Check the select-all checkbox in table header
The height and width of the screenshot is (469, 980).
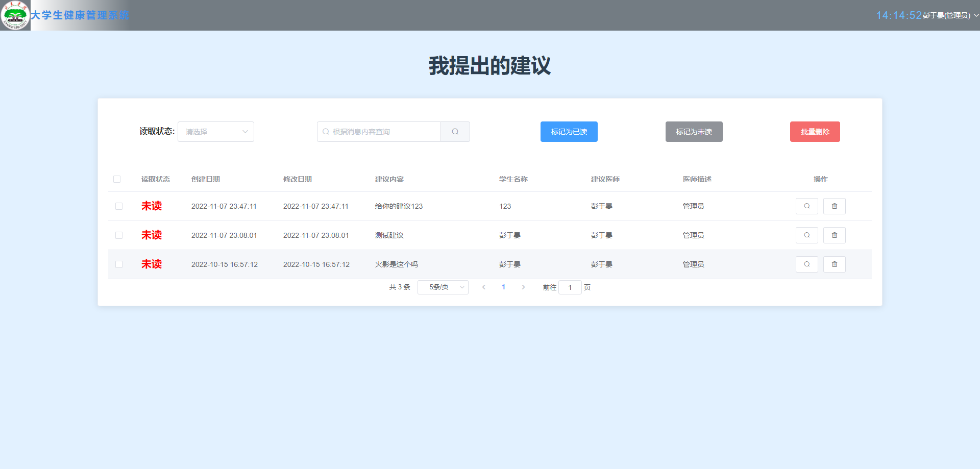pyautogui.click(x=117, y=179)
